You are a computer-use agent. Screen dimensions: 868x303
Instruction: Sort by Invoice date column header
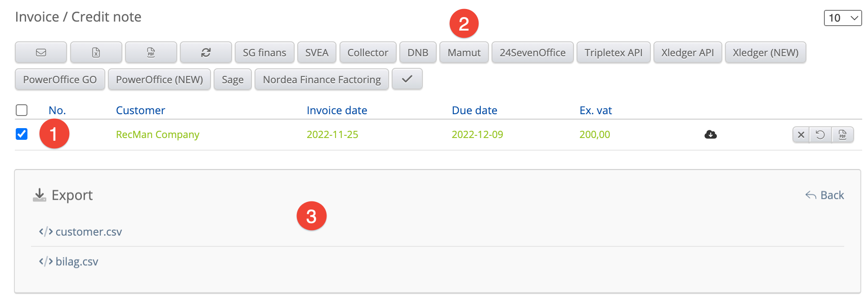point(337,110)
